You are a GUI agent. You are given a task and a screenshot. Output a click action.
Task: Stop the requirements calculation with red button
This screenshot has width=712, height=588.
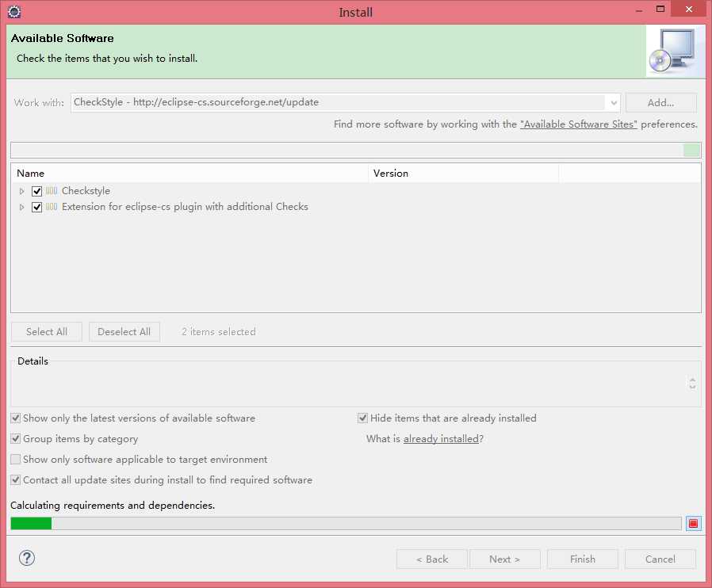click(x=693, y=524)
